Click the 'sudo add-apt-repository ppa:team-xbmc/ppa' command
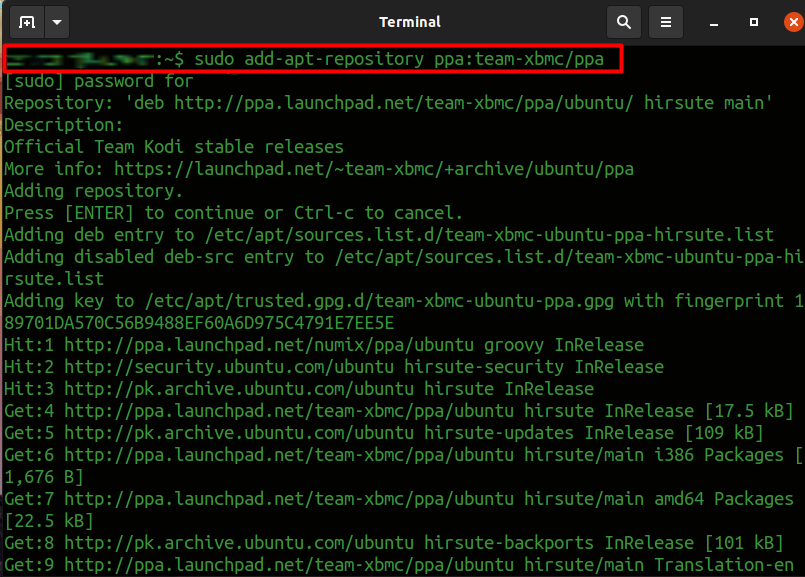 pyautogui.click(x=399, y=59)
